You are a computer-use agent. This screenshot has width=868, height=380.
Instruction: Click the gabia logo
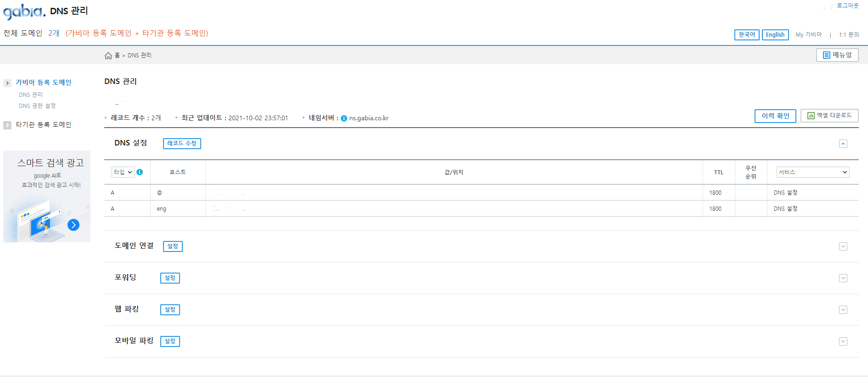click(24, 11)
